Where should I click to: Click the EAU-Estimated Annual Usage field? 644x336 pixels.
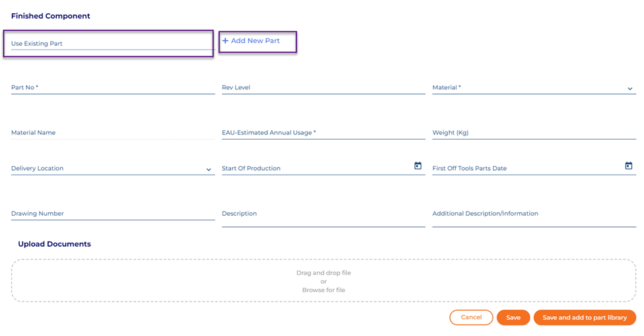pos(323,132)
